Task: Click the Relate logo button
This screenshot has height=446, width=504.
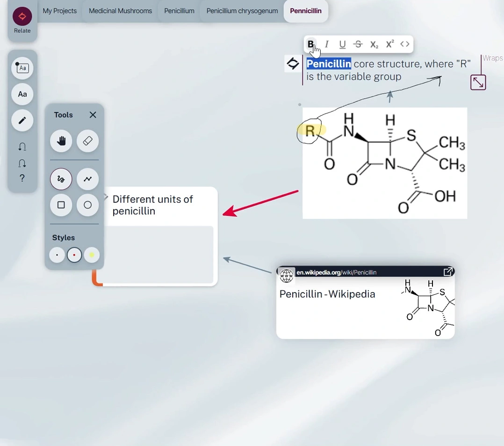Action: coord(22,17)
